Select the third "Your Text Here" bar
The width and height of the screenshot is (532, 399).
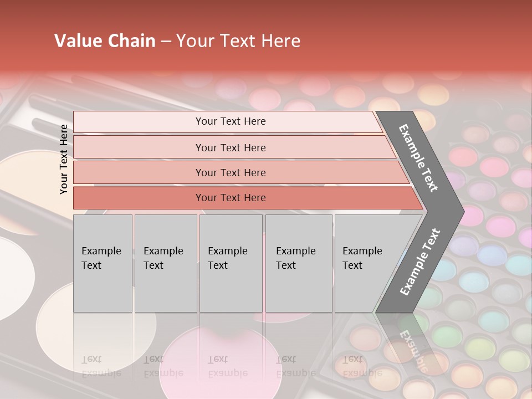[230, 172]
